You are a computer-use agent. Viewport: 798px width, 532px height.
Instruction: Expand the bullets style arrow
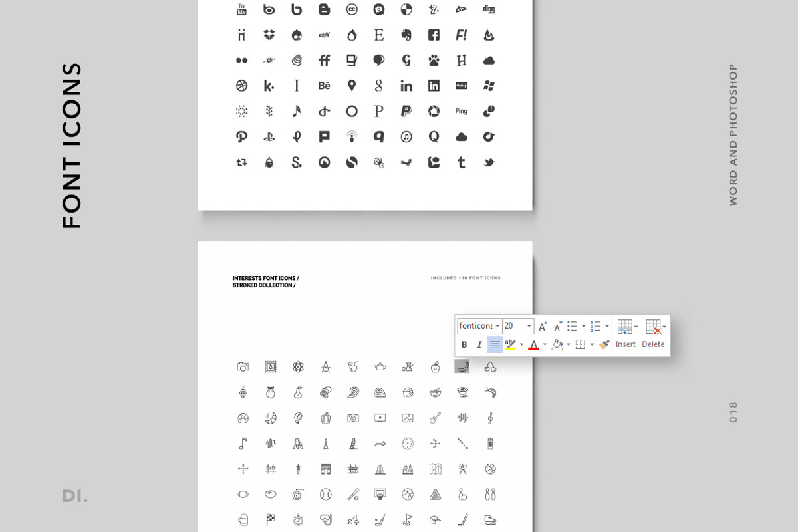tap(584, 326)
